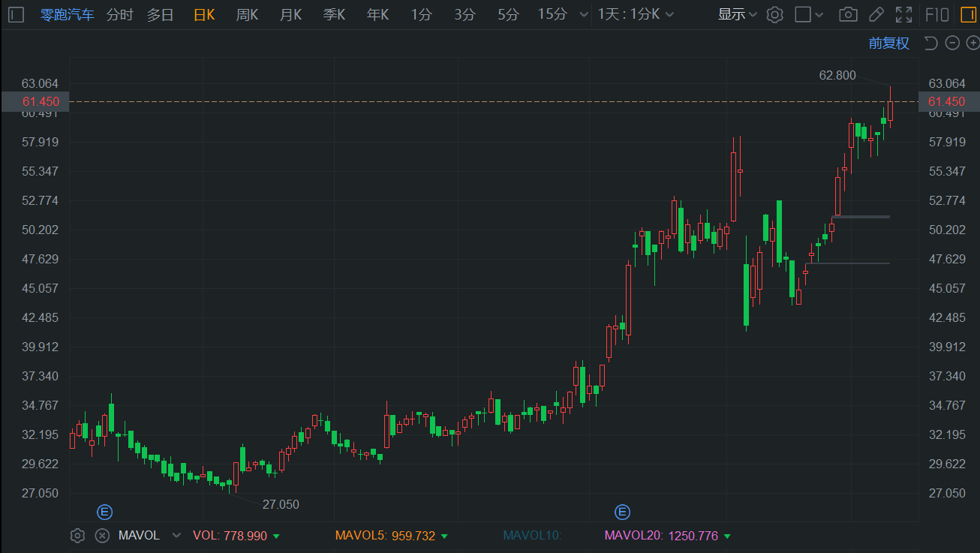This screenshot has width=980, height=553.
Task: Expand MAVOL indicator selector
Action: pos(176,536)
